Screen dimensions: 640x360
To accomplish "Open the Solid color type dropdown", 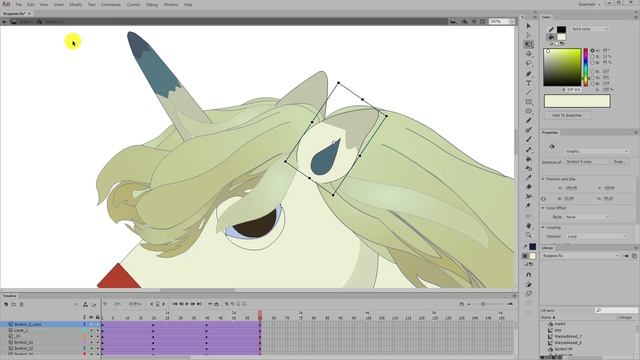I will click(590, 29).
